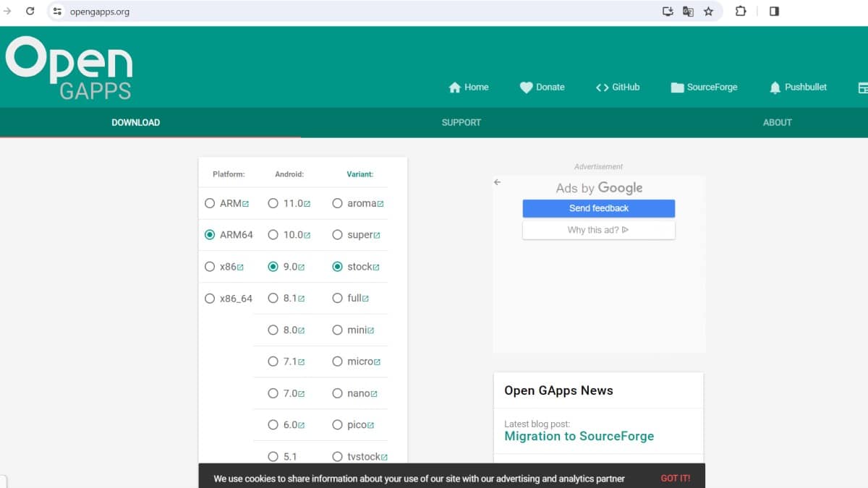Screen dimensions: 868x488
Task: Open the browser extensions puzzle icon
Action: (x=741, y=12)
